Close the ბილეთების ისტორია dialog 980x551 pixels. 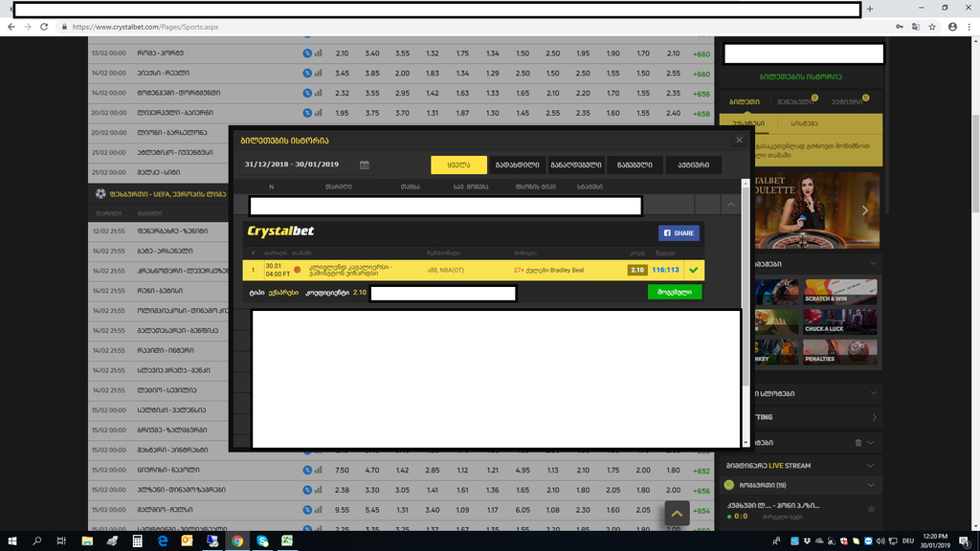(x=739, y=140)
